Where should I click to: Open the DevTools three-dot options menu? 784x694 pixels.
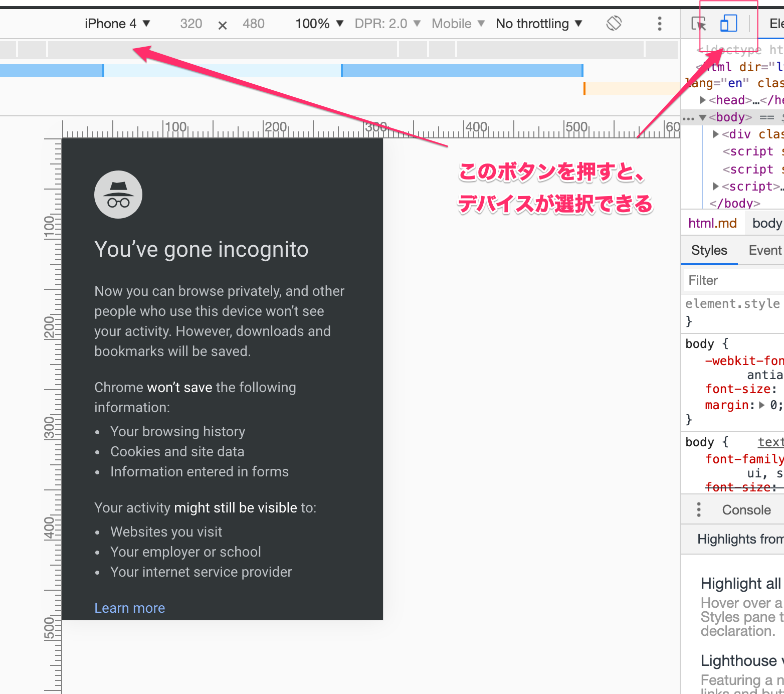[659, 24]
